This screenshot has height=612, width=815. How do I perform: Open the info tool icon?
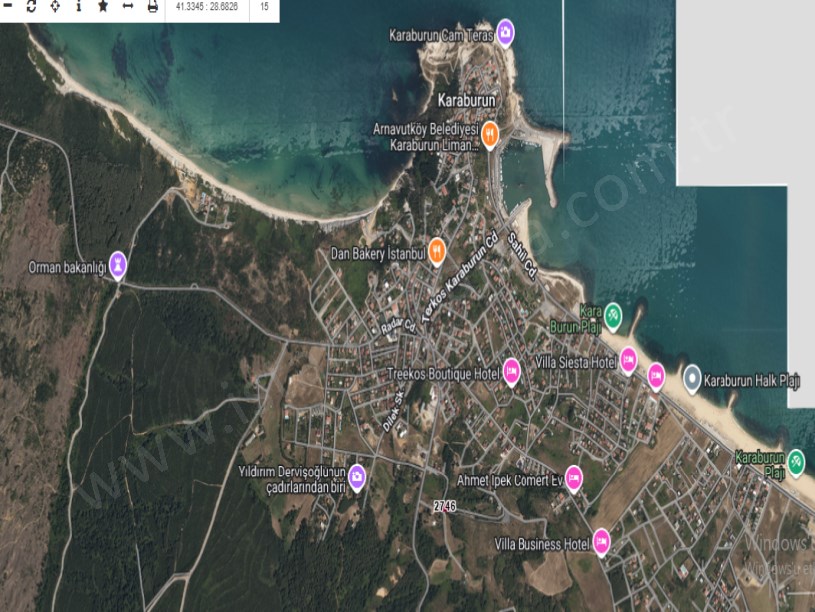point(79,8)
